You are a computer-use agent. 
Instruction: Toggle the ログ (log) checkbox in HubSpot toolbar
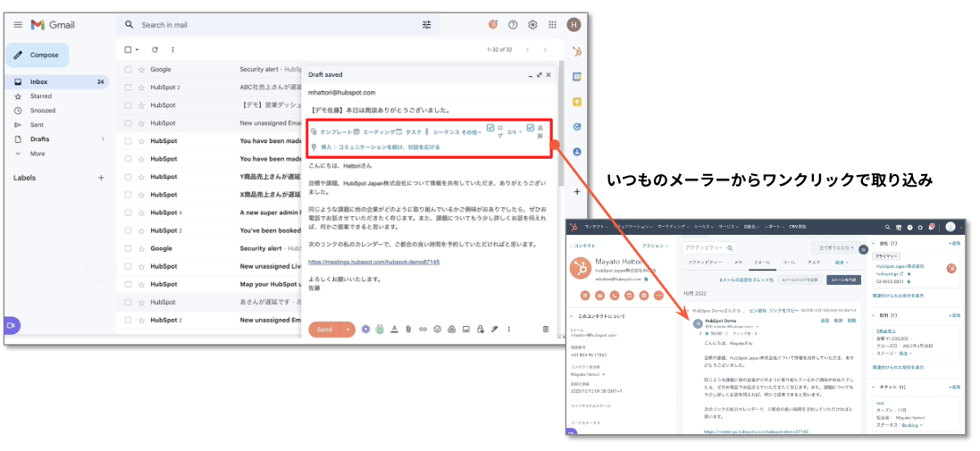point(490,128)
